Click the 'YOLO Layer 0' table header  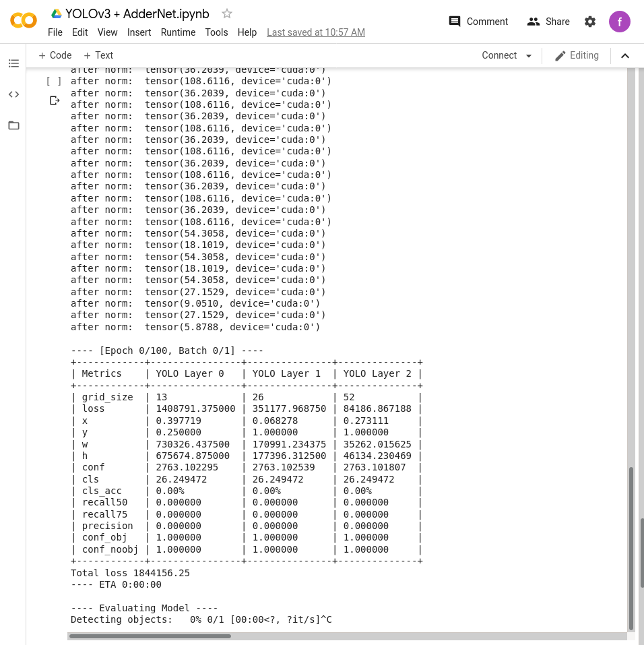pyautogui.click(x=189, y=373)
